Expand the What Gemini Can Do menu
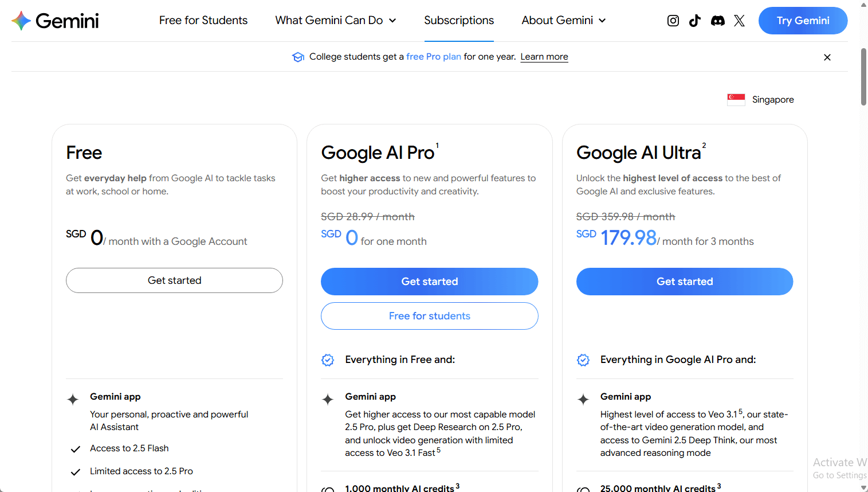Image resolution: width=868 pixels, height=492 pixels. 335,20
